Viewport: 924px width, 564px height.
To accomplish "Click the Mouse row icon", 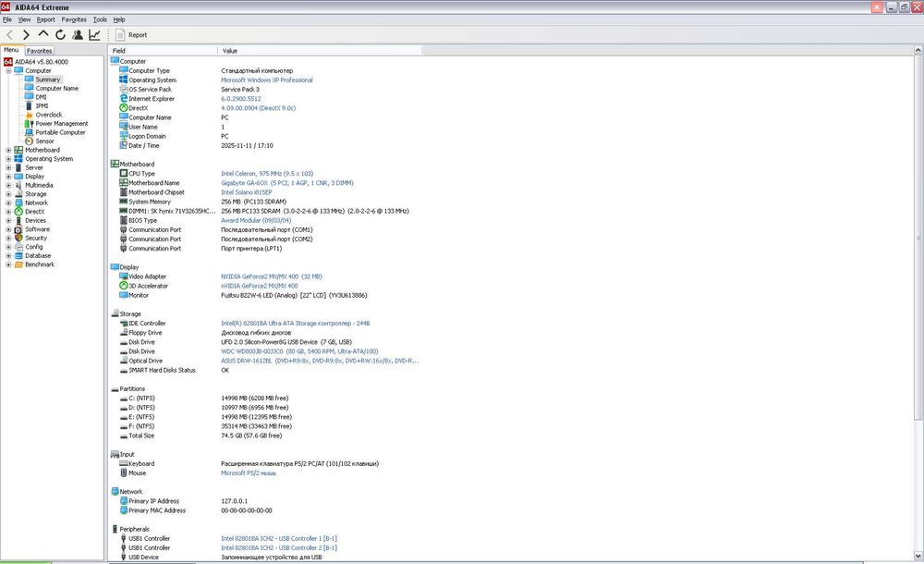I will pyautogui.click(x=124, y=473).
